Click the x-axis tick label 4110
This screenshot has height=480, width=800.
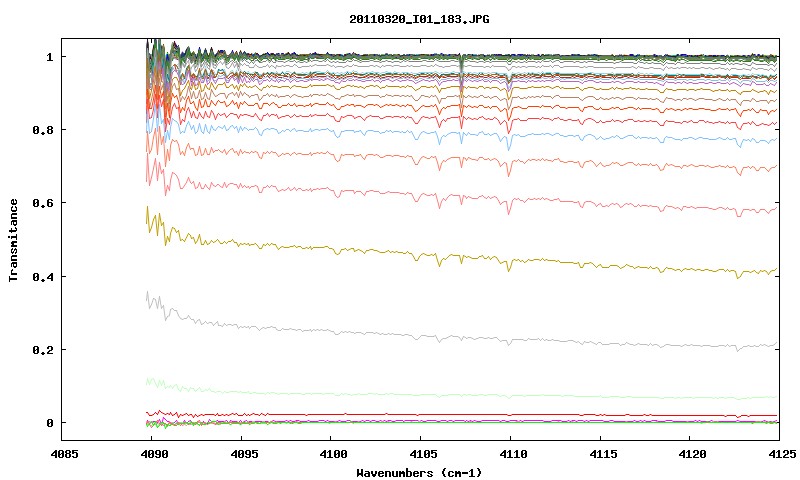point(513,454)
